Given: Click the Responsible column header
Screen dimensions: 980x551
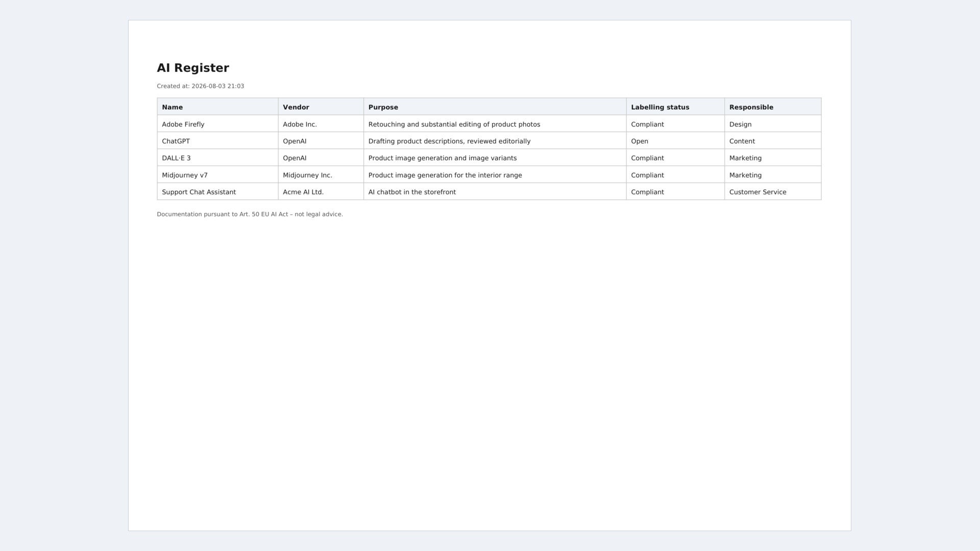Looking at the screenshot, I should 773,107.
